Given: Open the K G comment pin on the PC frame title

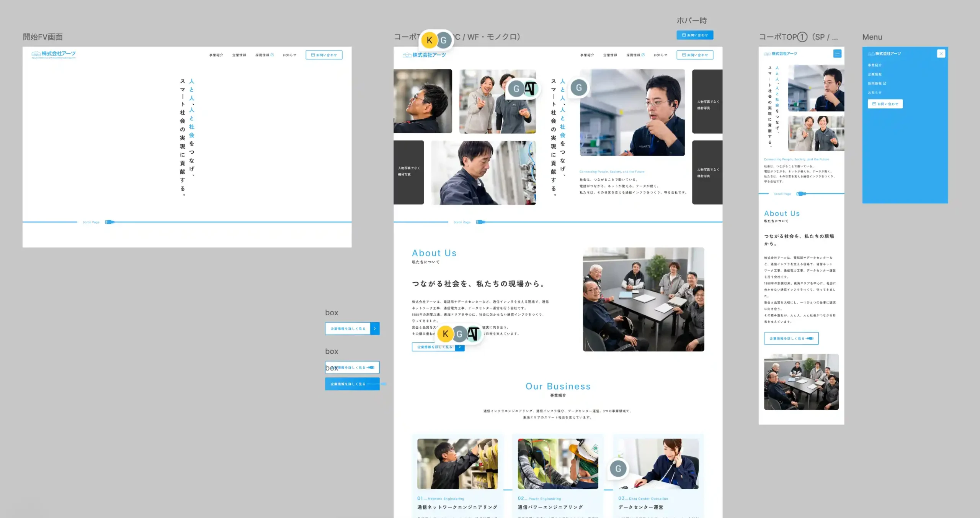Looking at the screenshot, I should pos(436,40).
